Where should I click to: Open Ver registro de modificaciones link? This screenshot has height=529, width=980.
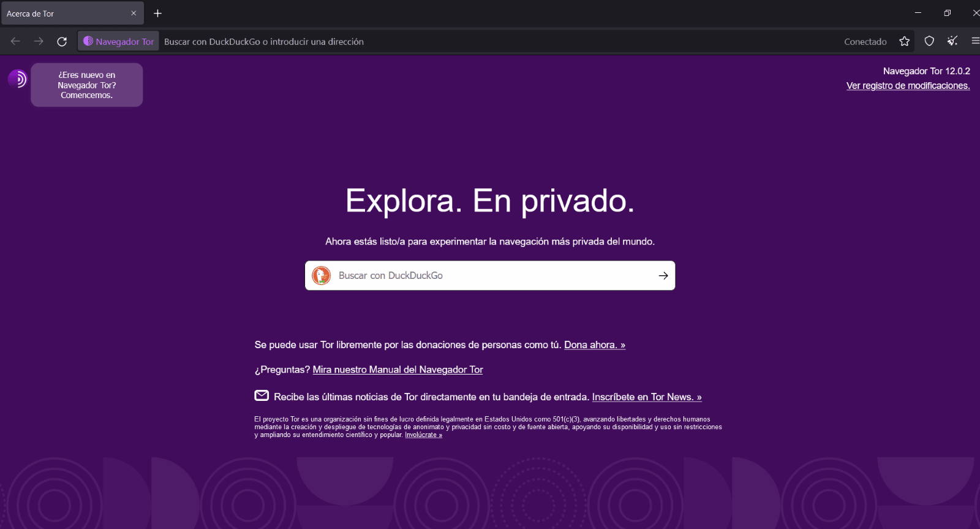coord(908,86)
